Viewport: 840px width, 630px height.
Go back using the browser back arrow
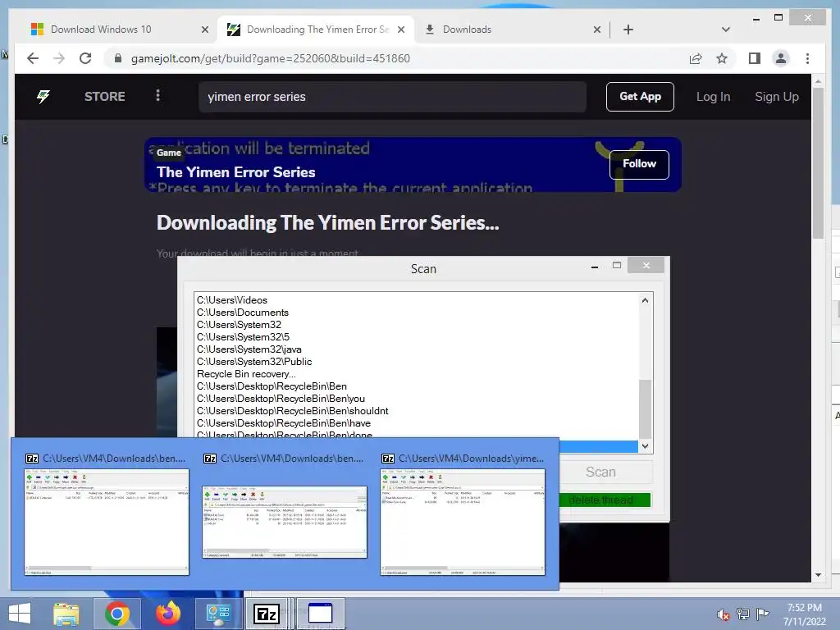pos(33,58)
